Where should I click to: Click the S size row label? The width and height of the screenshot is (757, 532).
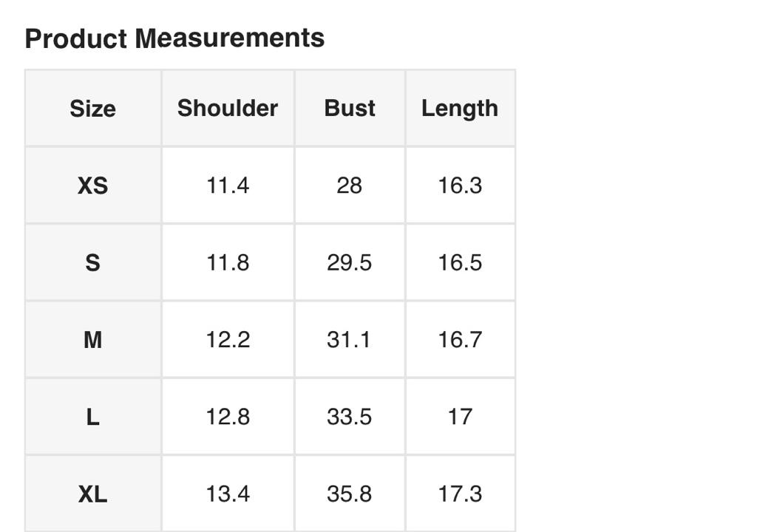click(x=92, y=262)
